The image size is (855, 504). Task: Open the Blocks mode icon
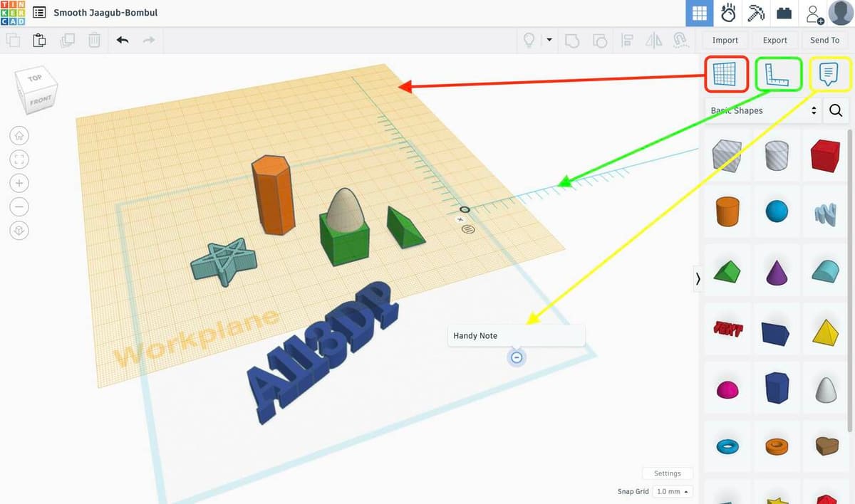(727, 14)
